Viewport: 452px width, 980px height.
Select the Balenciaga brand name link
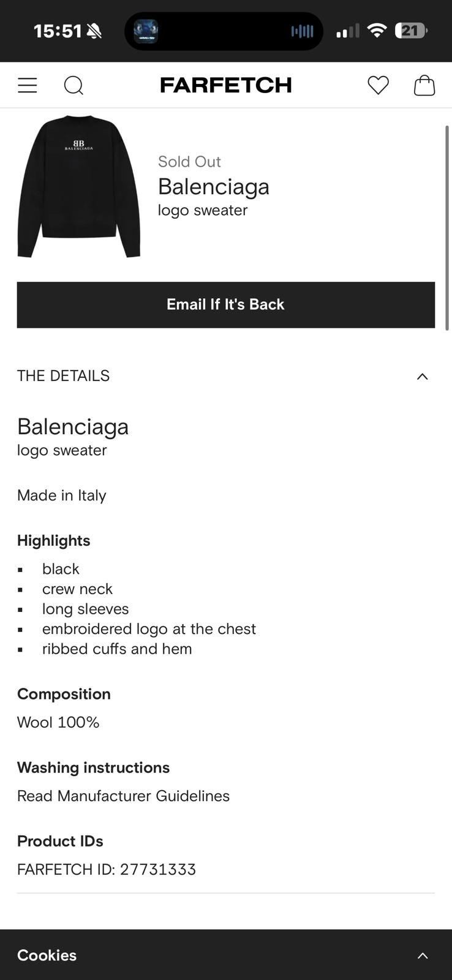(213, 187)
